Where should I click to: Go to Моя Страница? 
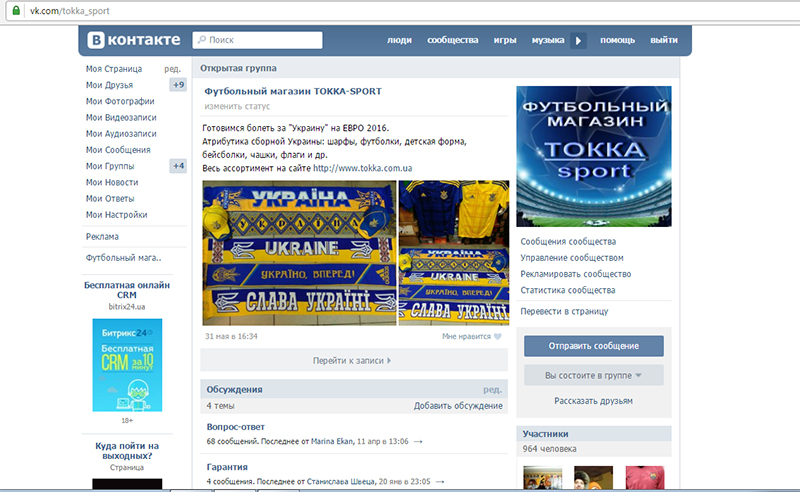click(114, 69)
